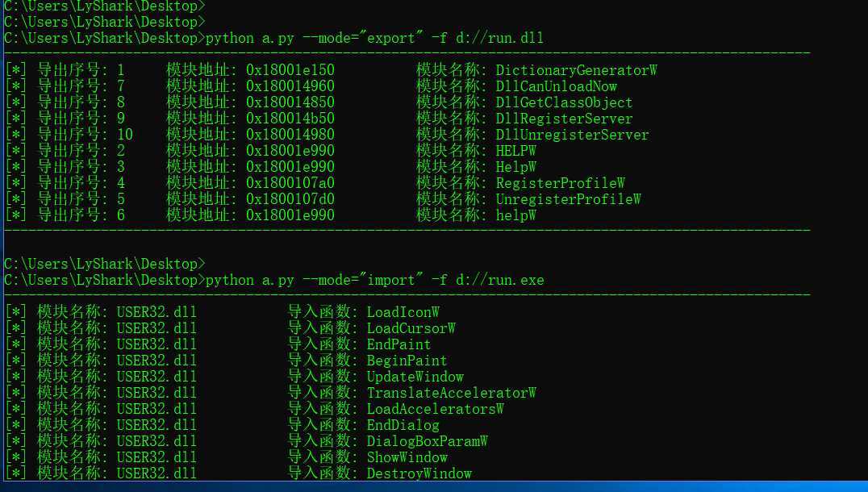Click the BeginPaint import function
This screenshot has height=492, width=868.
pos(407,361)
